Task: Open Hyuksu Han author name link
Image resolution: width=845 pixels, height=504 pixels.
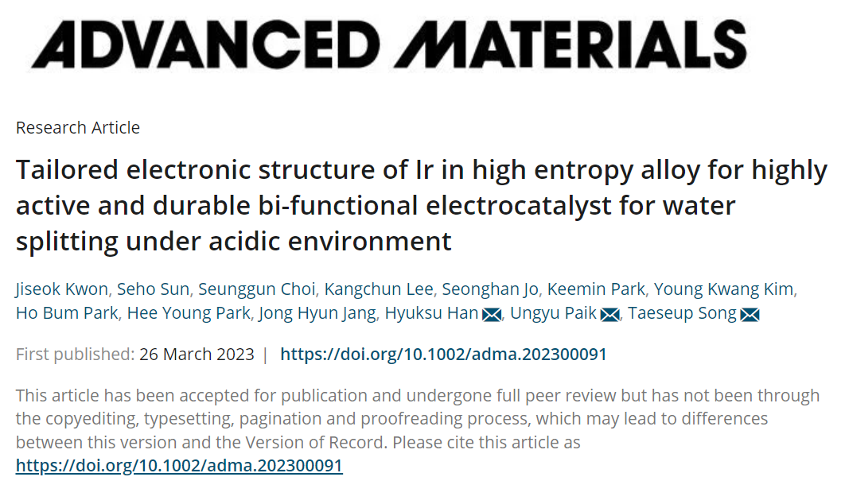Action: coord(432,313)
